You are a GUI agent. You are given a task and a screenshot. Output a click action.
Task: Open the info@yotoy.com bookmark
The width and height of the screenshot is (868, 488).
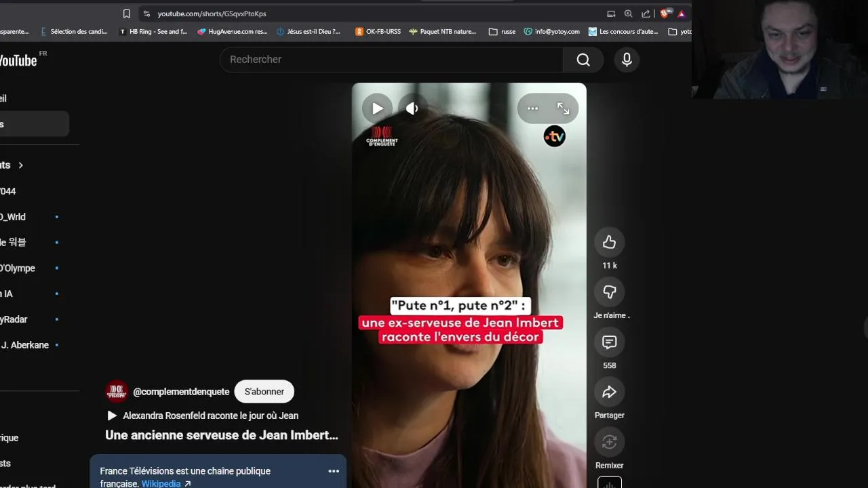click(x=552, y=31)
